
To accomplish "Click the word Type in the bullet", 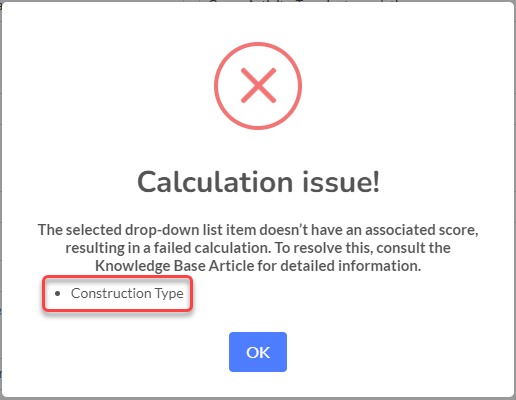I will (x=169, y=294).
